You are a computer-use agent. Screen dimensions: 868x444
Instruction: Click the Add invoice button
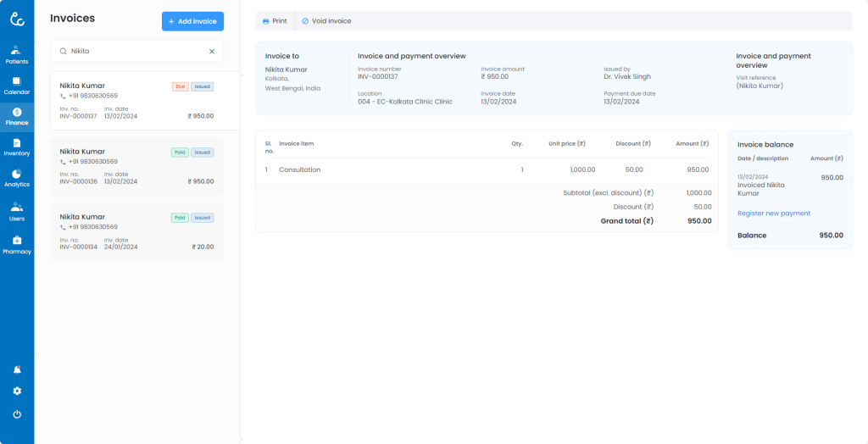point(192,21)
